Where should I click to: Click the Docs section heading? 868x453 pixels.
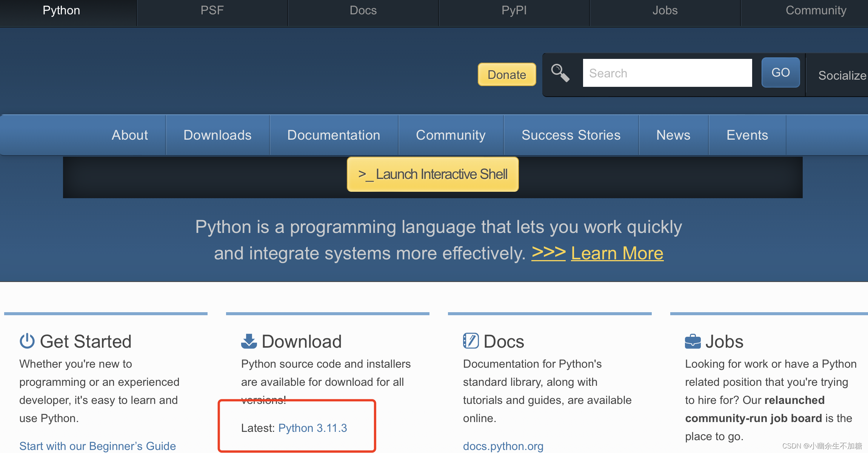pos(504,341)
